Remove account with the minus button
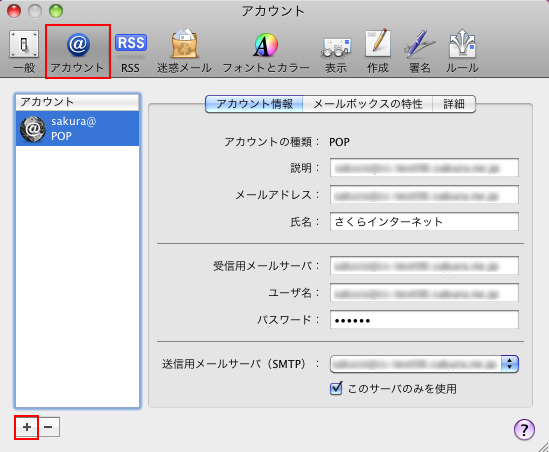This screenshot has height=452, width=549. (48, 427)
